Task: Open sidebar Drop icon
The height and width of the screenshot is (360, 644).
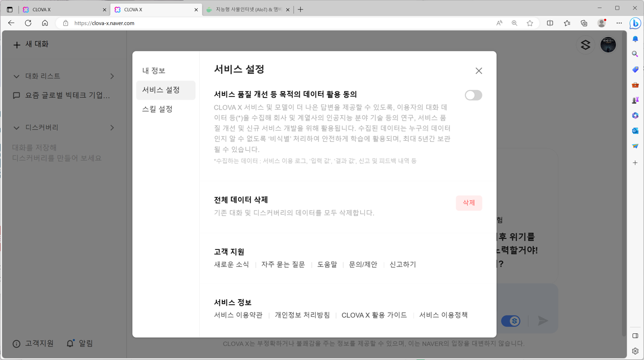Action: coord(635,146)
